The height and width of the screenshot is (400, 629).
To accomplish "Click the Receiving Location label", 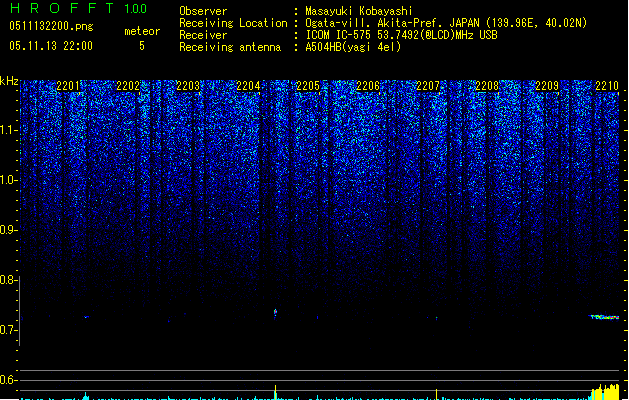I will pos(233,23).
